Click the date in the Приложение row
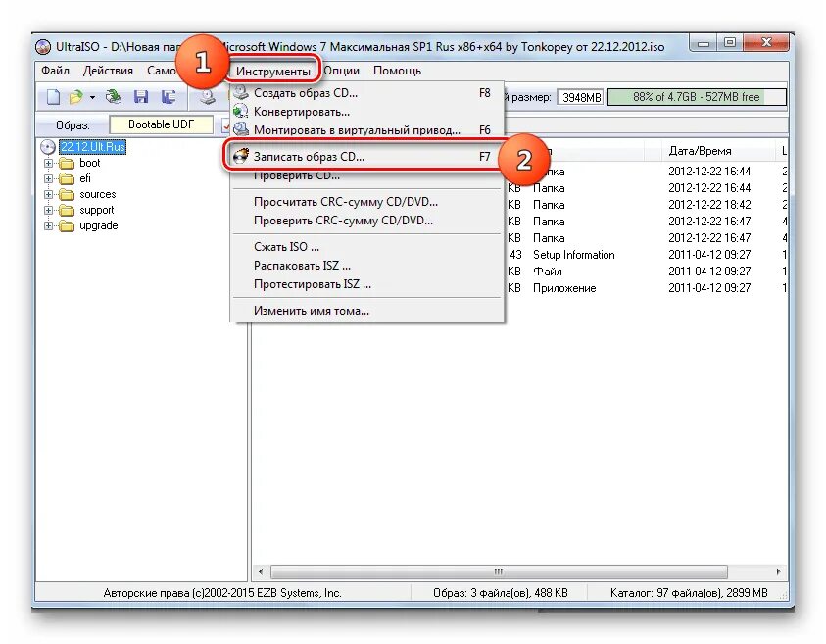 pyautogui.click(x=709, y=288)
